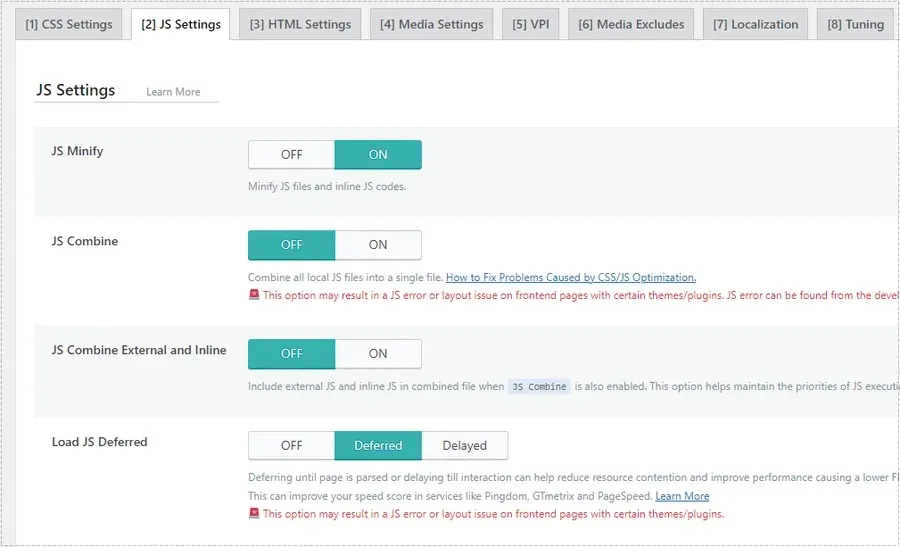
Task: Turn JS Minify OFF
Action: click(292, 154)
